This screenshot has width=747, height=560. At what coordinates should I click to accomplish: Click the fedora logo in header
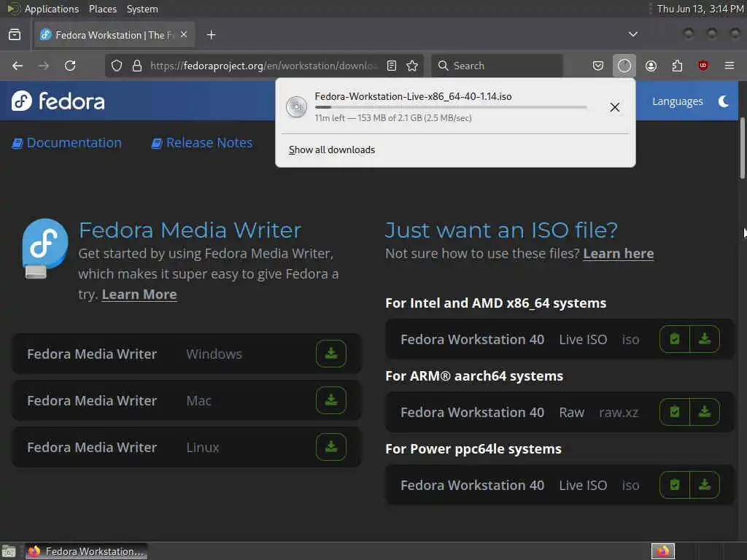(58, 101)
